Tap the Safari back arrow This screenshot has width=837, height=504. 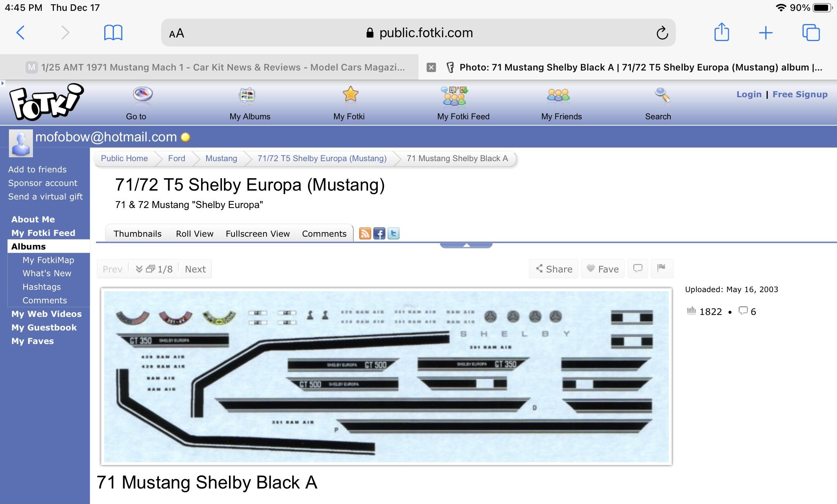pos(21,33)
